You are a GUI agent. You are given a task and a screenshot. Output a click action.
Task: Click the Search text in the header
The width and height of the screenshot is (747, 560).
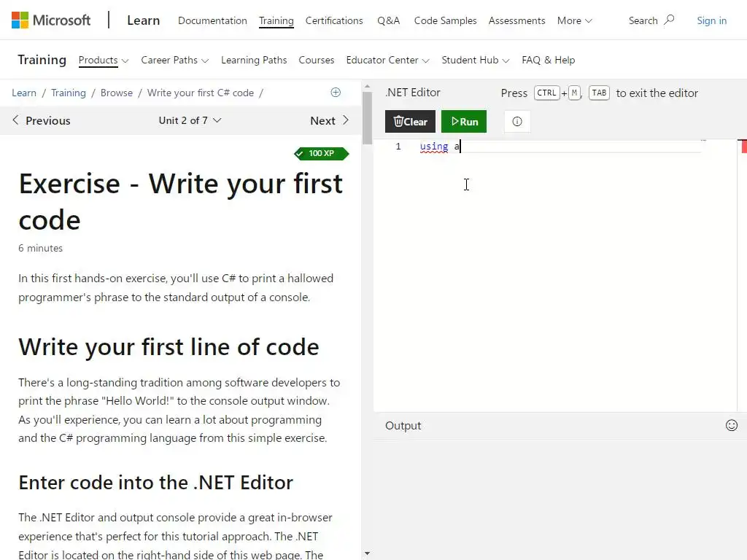pos(643,20)
